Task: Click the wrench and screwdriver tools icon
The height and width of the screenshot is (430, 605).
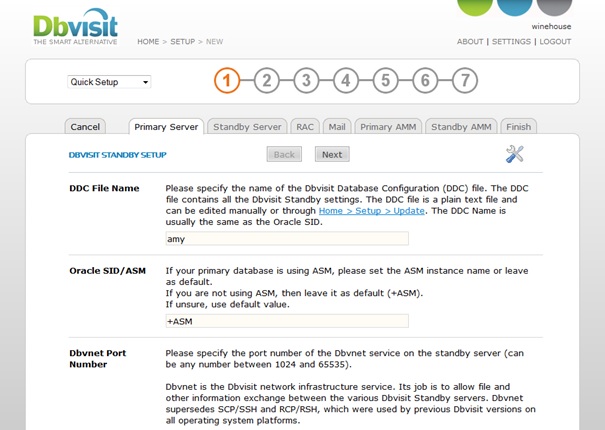Action: point(515,154)
